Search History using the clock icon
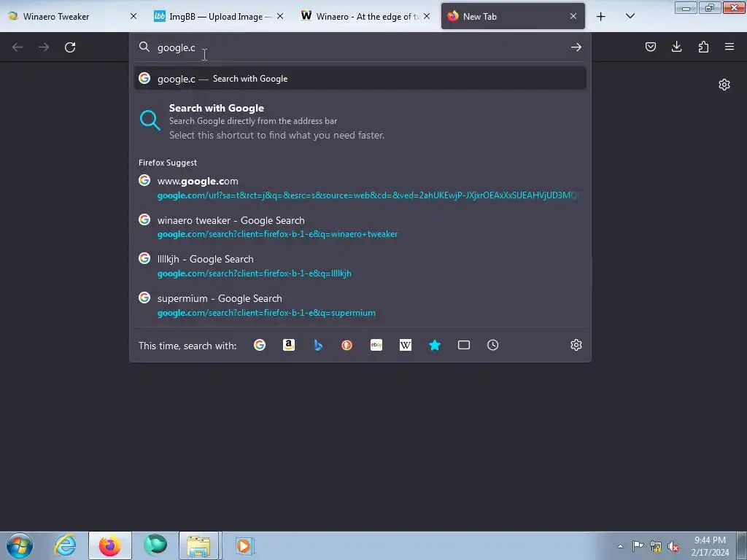747x560 pixels. click(492, 345)
